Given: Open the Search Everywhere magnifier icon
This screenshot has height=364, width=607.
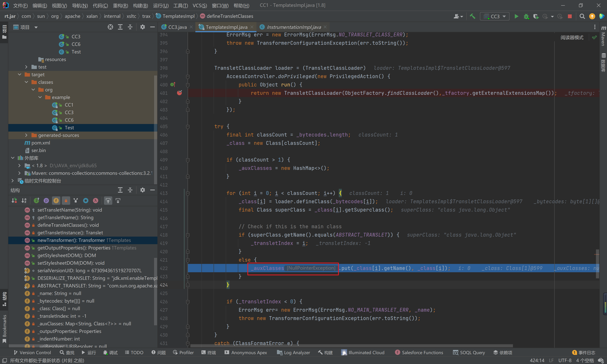Looking at the screenshot, I should (x=582, y=16).
